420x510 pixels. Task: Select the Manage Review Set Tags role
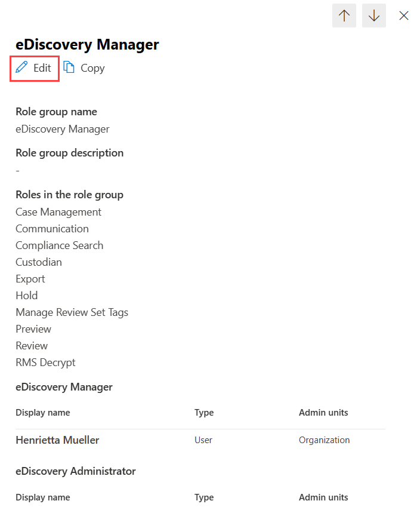pyautogui.click(x=72, y=312)
